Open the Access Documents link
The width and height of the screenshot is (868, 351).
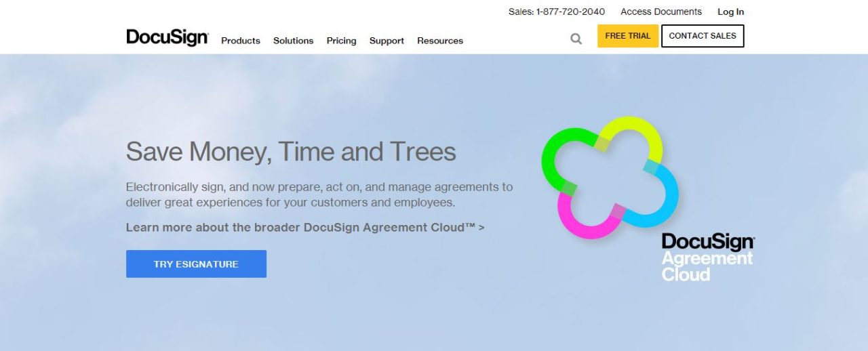point(660,12)
